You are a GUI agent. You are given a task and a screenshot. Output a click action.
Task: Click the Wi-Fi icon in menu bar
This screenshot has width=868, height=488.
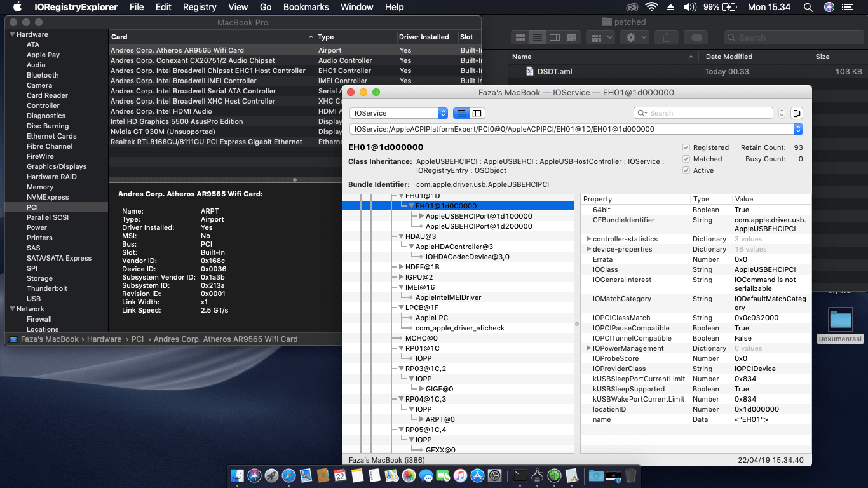[x=651, y=7]
